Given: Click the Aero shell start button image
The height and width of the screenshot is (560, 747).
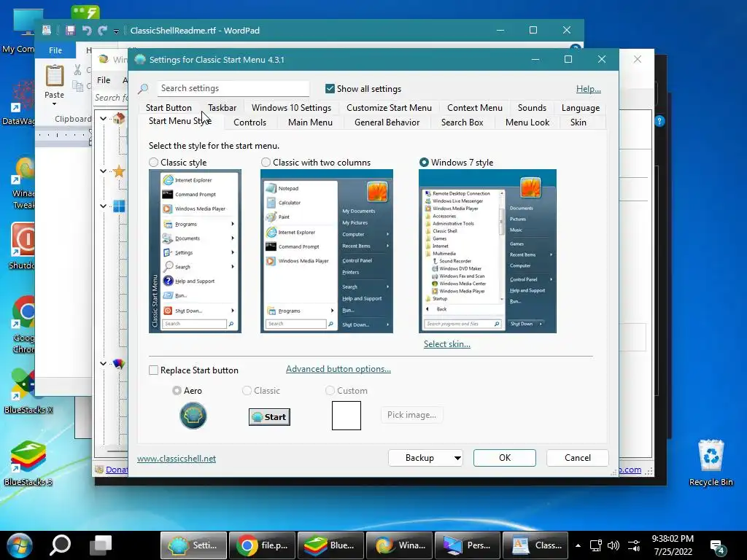Looking at the screenshot, I should point(193,415).
